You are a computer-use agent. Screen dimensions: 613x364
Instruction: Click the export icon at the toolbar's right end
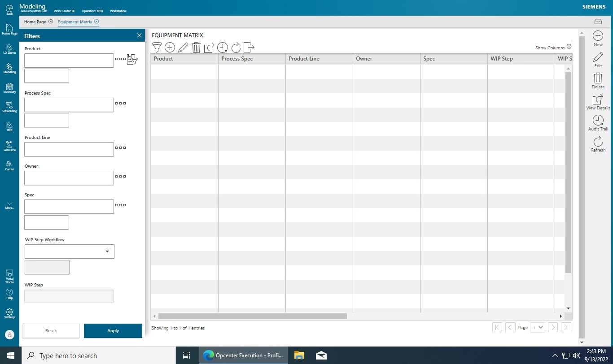click(248, 47)
